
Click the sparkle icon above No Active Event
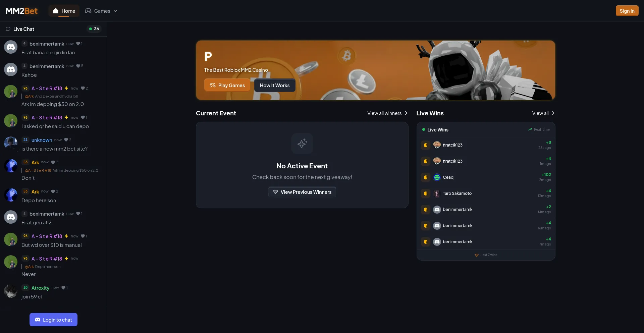tap(302, 144)
